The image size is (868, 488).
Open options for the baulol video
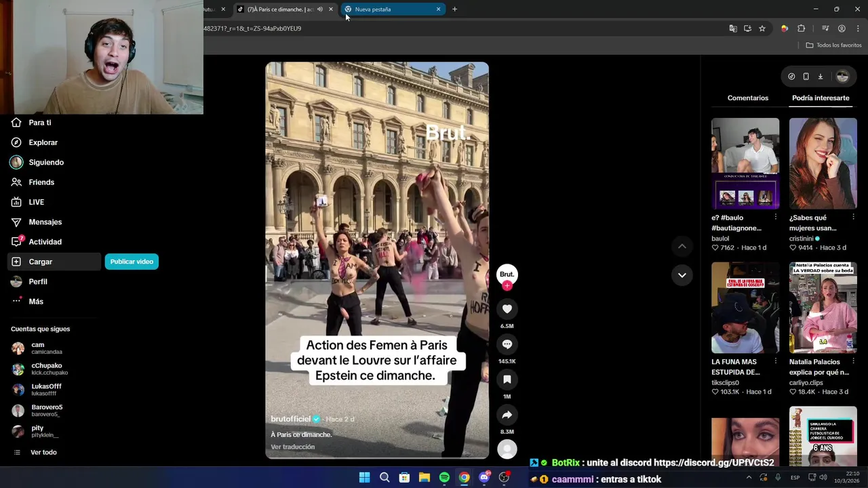click(x=776, y=218)
